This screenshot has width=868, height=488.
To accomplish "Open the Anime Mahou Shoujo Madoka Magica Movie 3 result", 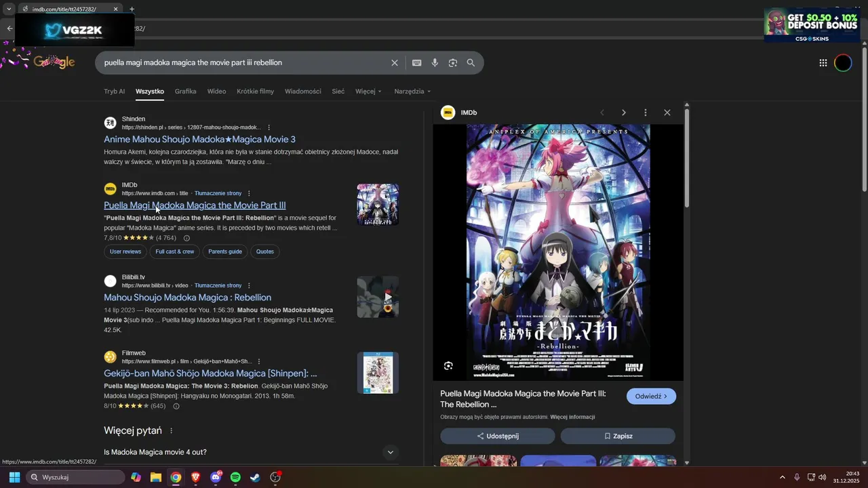I will (199, 140).
